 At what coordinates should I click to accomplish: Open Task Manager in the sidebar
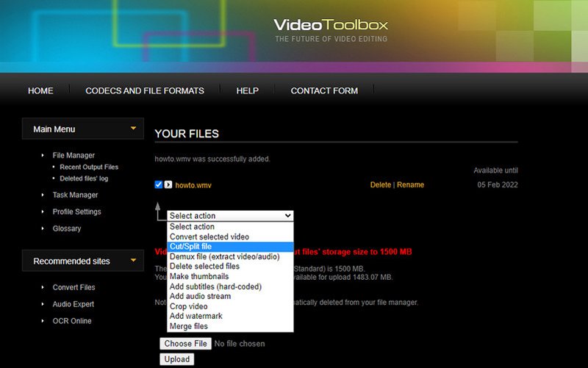(75, 195)
